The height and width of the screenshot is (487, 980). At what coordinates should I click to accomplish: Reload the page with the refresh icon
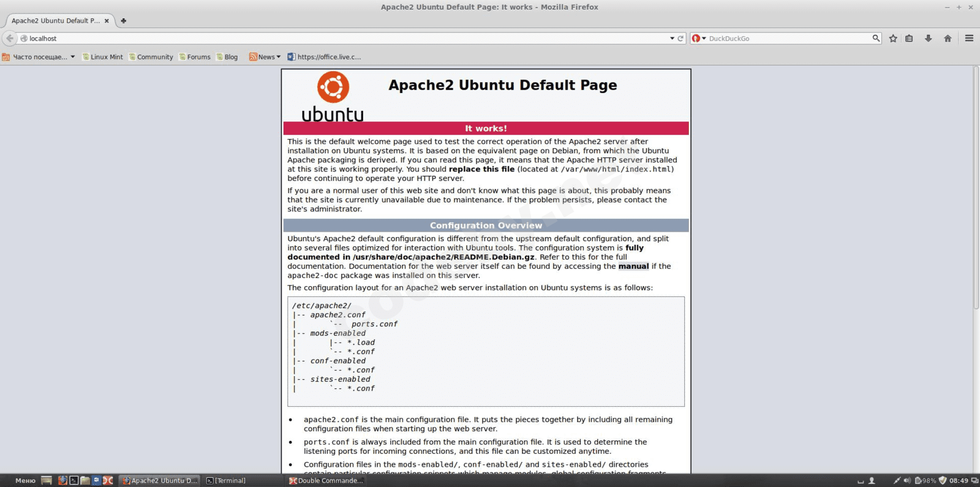click(x=680, y=39)
